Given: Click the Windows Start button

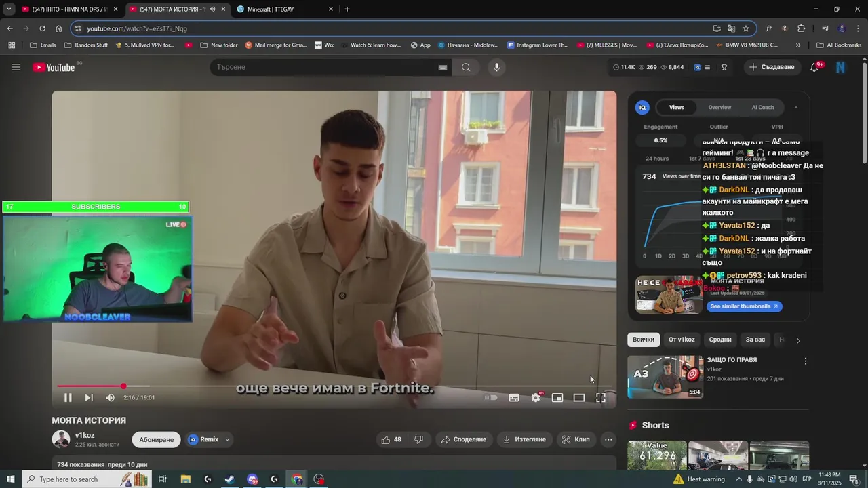Looking at the screenshot, I should pyautogui.click(x=10, y=479).
